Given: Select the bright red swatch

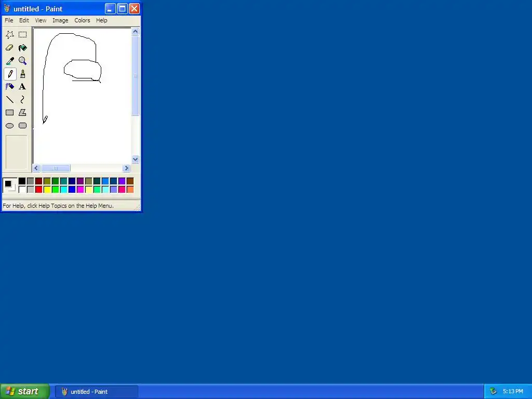Looking at the screenshot, I should [38, 189].
